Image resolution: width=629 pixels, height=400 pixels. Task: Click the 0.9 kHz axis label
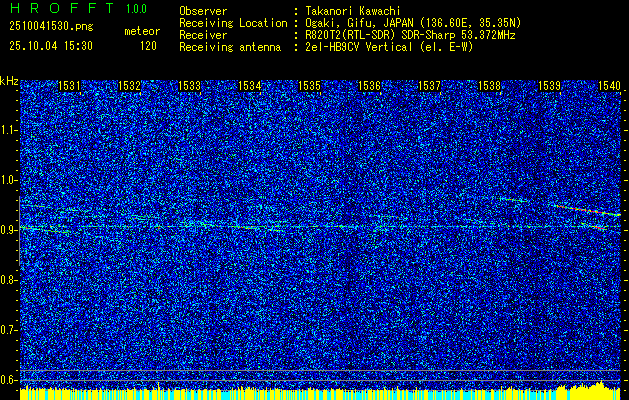pyautogui.click(x=8, y=230)
